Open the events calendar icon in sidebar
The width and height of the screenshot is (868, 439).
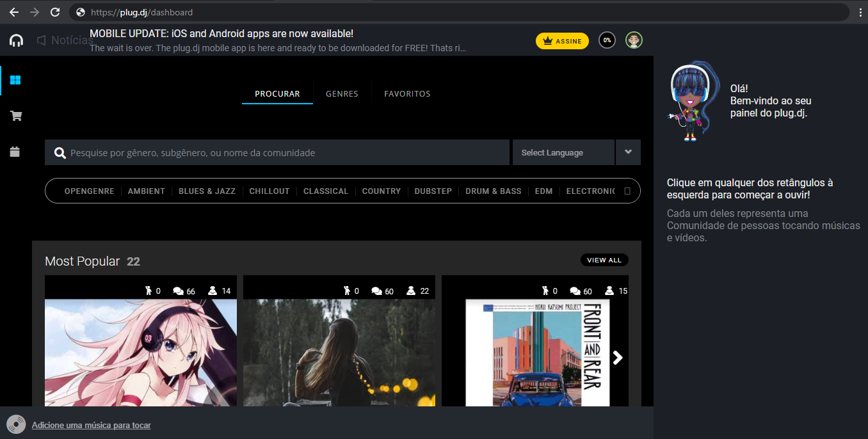point(15,152)
